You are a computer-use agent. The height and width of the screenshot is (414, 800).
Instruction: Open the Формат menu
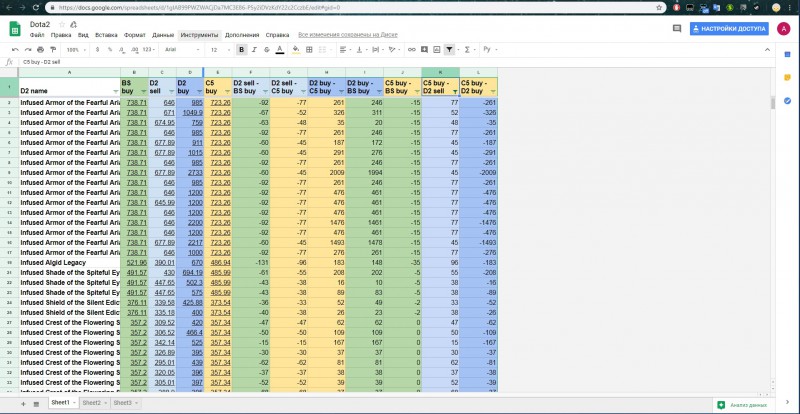tap(135, 35)
